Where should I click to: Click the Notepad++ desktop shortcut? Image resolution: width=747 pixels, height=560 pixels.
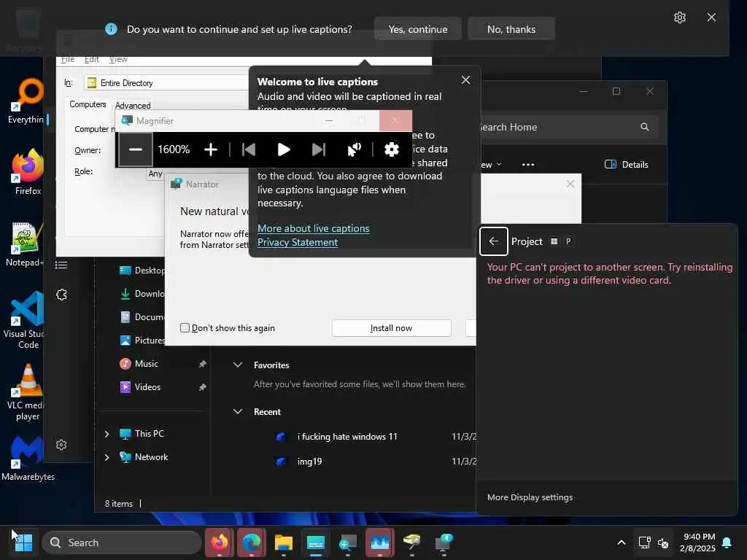click(26, 244)
